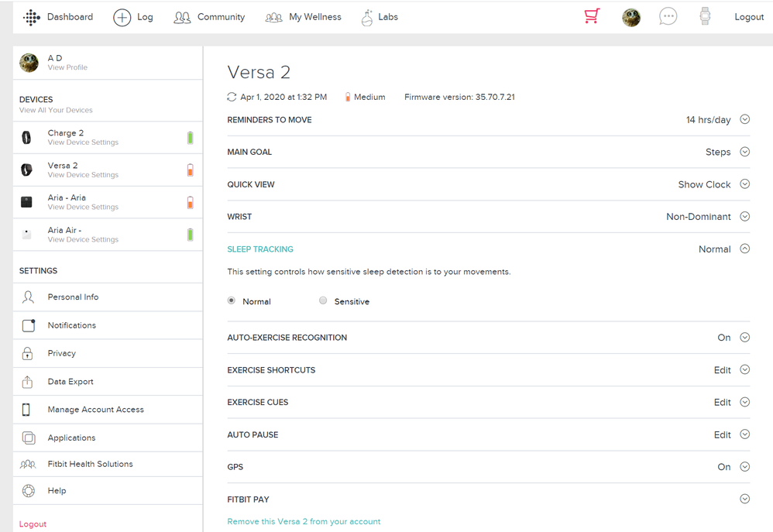This screenshot has height=532, width=773.
Task: Click the SLEEP TRACKING heading
Action: pyautogui.click(x=260, y=249)
